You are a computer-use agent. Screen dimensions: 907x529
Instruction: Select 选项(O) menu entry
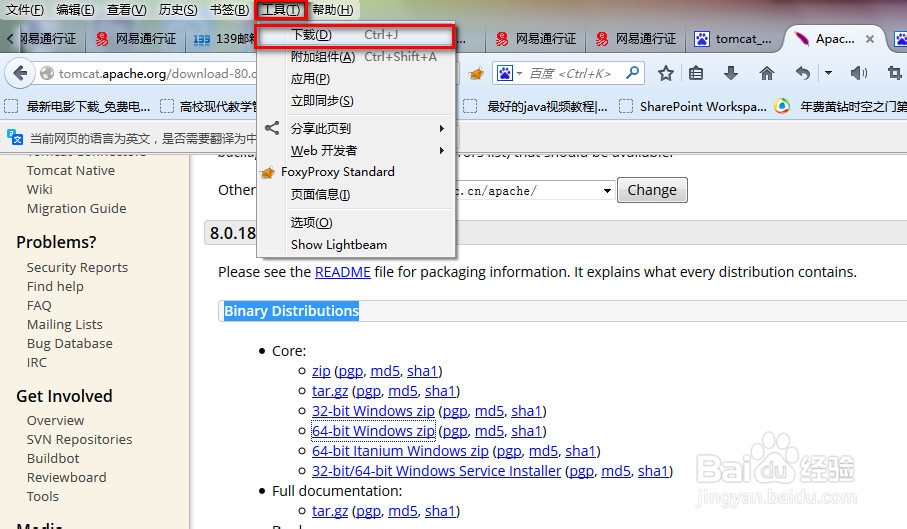pos(355,223)
